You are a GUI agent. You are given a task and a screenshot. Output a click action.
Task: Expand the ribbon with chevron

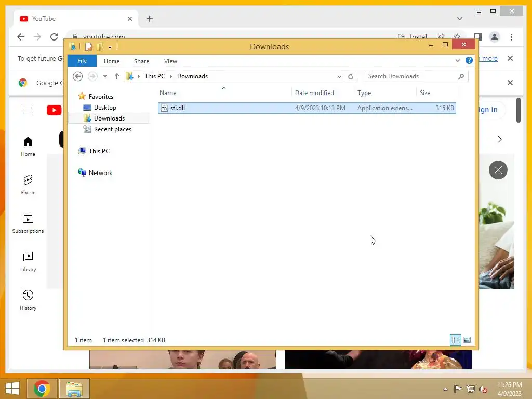[x=457, y=60]
